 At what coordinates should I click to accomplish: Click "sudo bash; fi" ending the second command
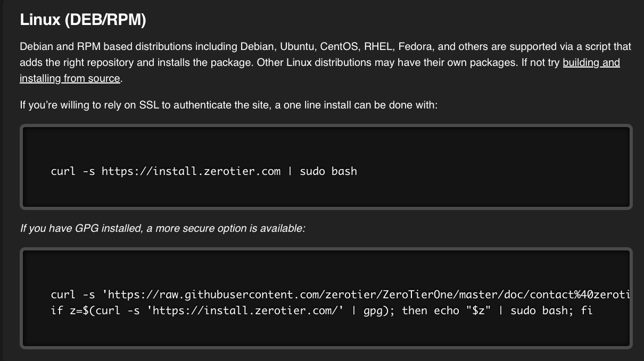coord(551,310)
